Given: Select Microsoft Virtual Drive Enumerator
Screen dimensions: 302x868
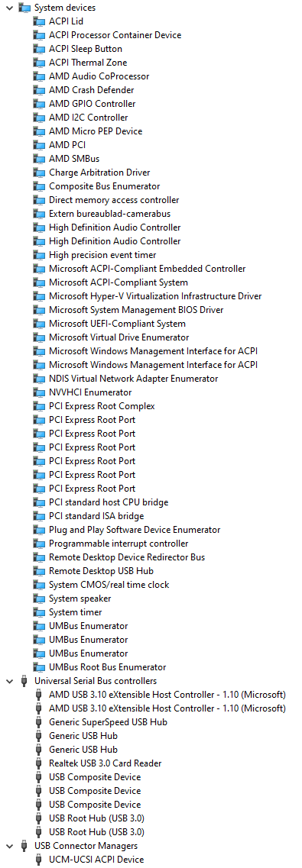Looking at the screenshot, I should (x=119, y=337).
